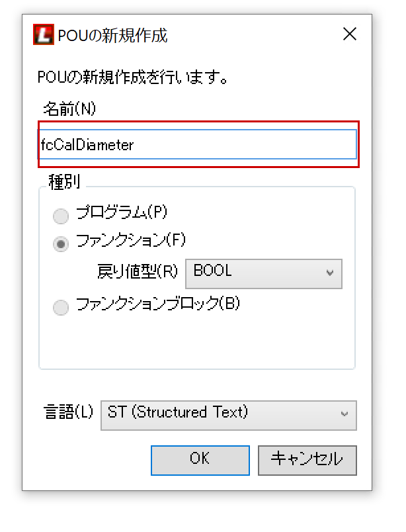Click the プログラム(P) option text
Image resolution: width=406 pixels, height=532 pixels.
point(122,212)
